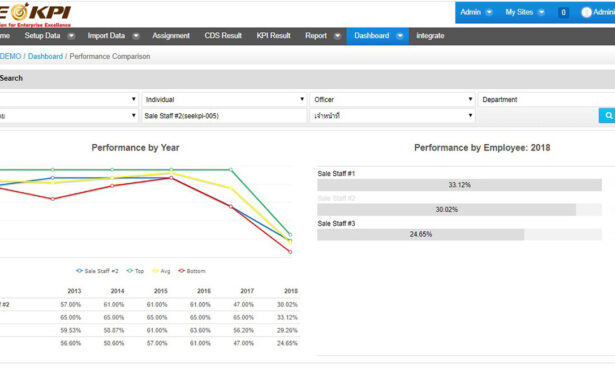Toggle the Bottom legend series
This screenshot has width=615, height=384.
192,271
